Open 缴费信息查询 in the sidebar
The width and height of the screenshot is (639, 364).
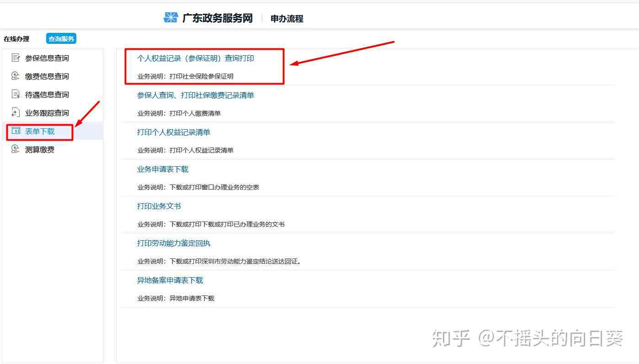click(47, 76)
